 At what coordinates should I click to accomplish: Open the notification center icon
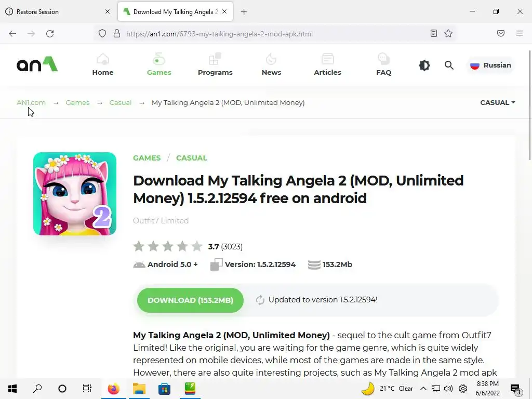click(x=515, y=389)
